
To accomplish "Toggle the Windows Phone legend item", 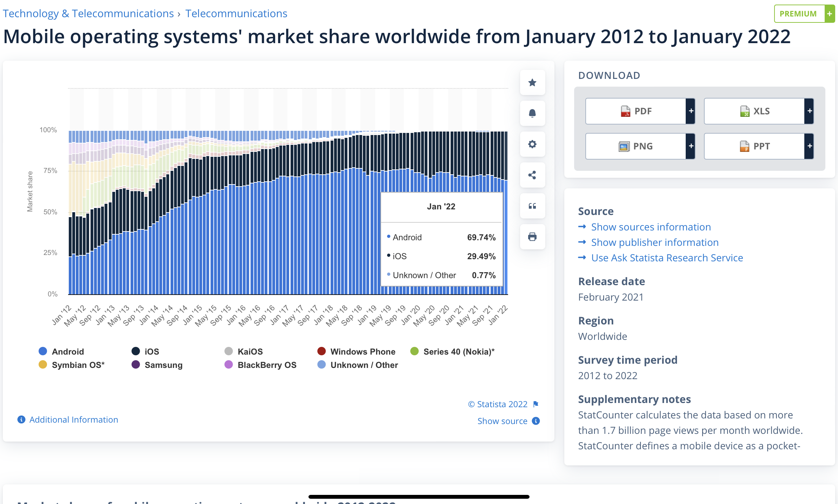I will coord(356,351).
